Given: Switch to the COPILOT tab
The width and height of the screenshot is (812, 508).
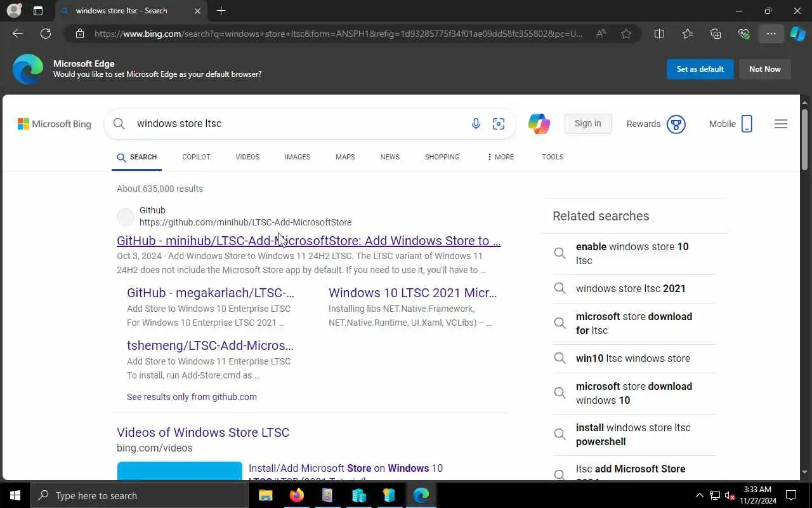Looking at the screenshot, I should coord(196,157).
